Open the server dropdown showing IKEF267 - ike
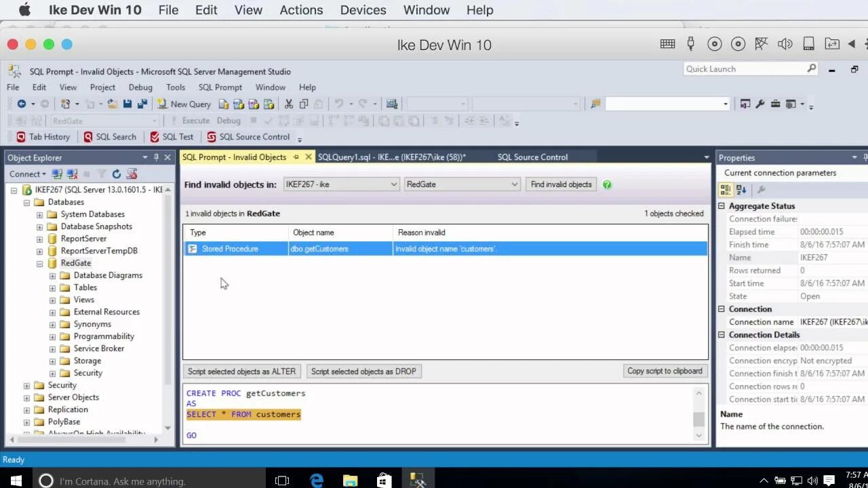Screen dimensions: 868x488 point(342,184)
